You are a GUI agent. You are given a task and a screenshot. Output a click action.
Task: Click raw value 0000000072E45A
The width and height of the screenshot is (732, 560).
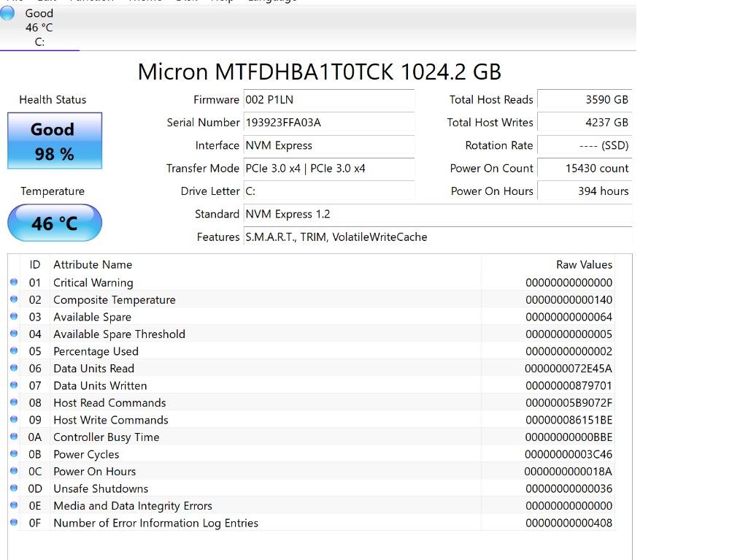pos(568,369)
